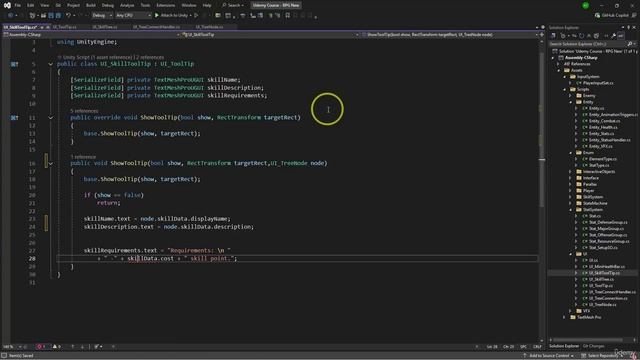Open the UI_SkillToolTip type navigation dropdown
Viewport: 640px width, 360px height.
(x=271, y=35)
